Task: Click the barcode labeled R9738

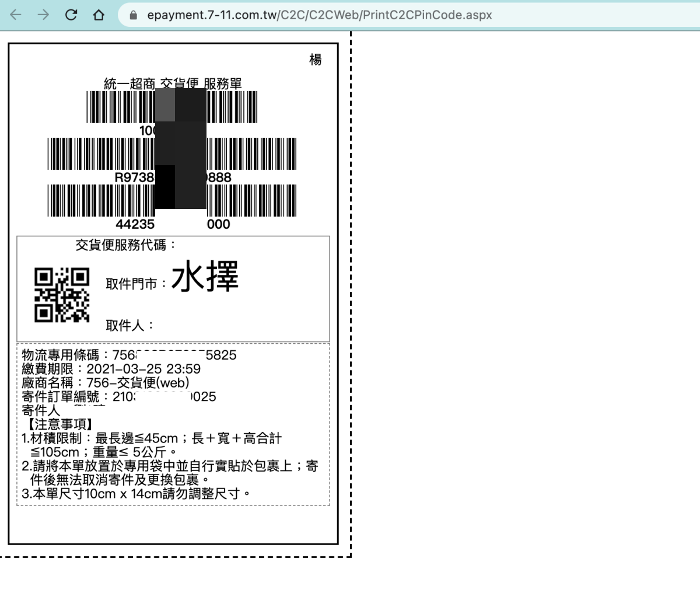Action: pos(172,154)
